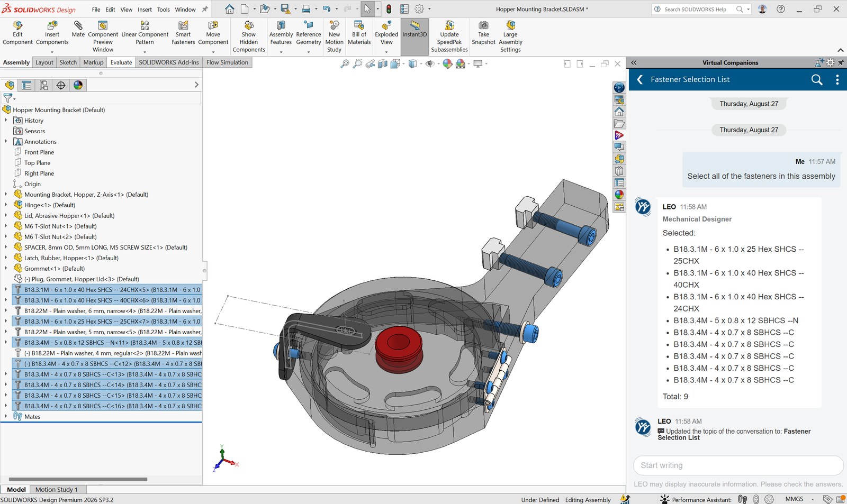Image resolution: width=847 pixels, height=504 pixels.
Task: Switch to the Evaluate tab
Action: 121,62
